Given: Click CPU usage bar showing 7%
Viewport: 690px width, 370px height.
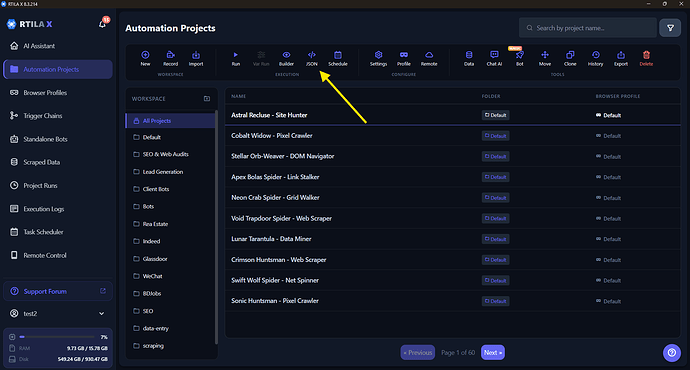Looking at the screenshot, I should click(58, 337).
